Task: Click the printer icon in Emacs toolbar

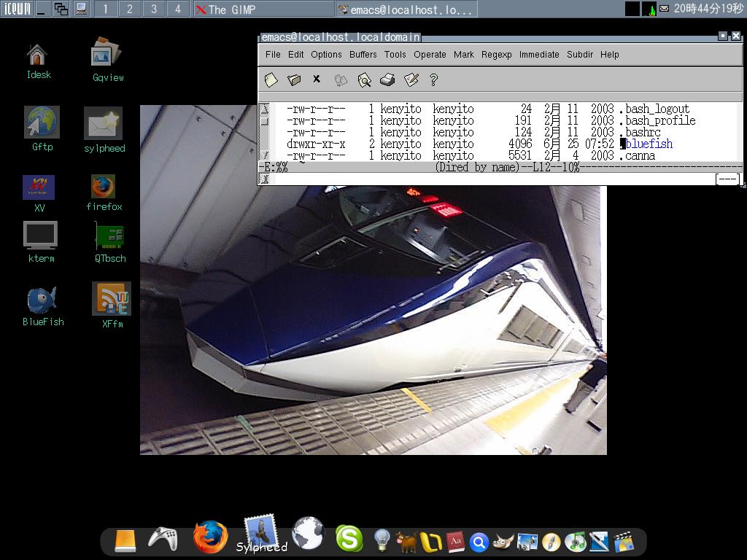Action: pos(387,79)
